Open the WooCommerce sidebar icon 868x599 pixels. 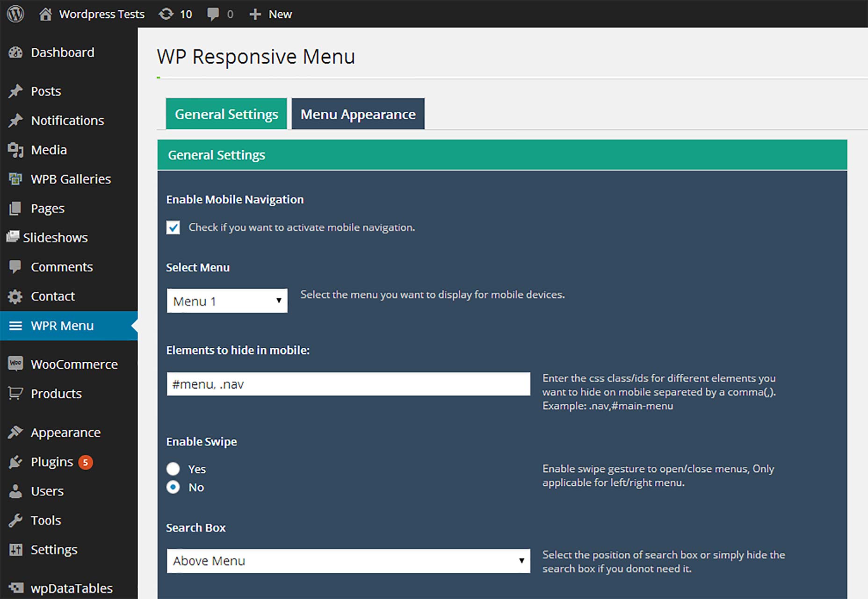[x=15, y=364]
